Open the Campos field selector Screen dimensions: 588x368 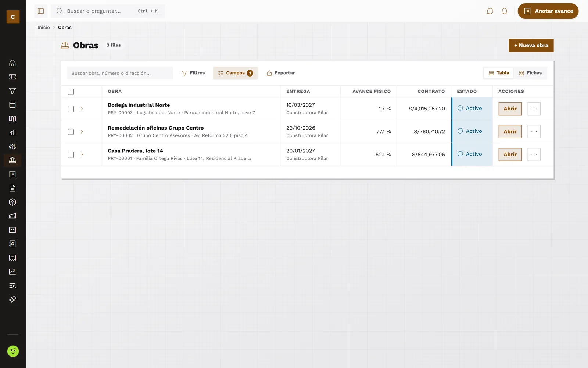[x=235, y=73]
